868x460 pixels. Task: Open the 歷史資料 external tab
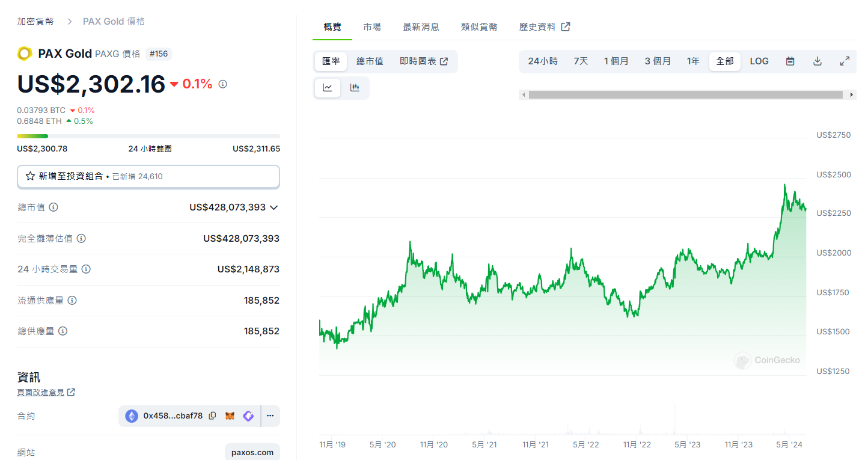tap(545, 27)
